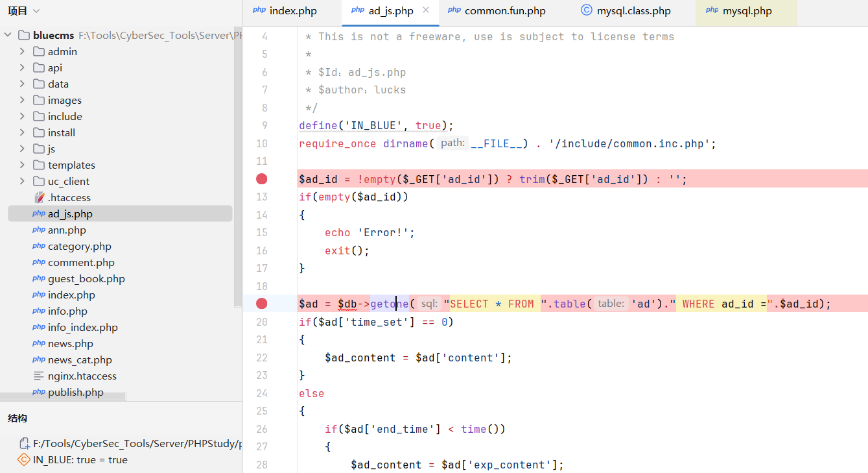The height and width of the screenshot is (473, 868).
Task: Open the publish.php file
Action: (75, 393)
